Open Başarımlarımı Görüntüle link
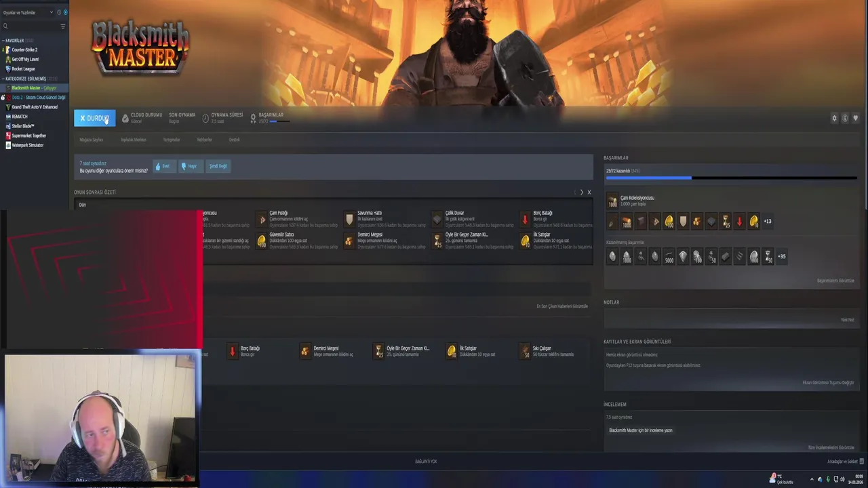Screen dimensions: 868x488 [835, 281]
